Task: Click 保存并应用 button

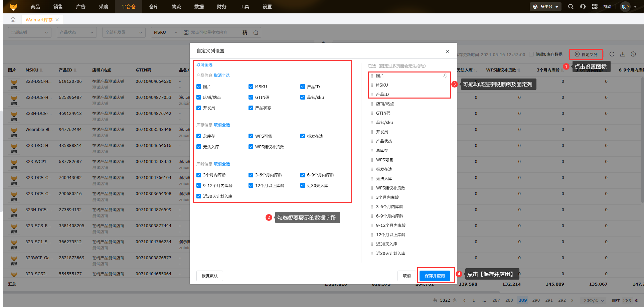Action: 435,276
